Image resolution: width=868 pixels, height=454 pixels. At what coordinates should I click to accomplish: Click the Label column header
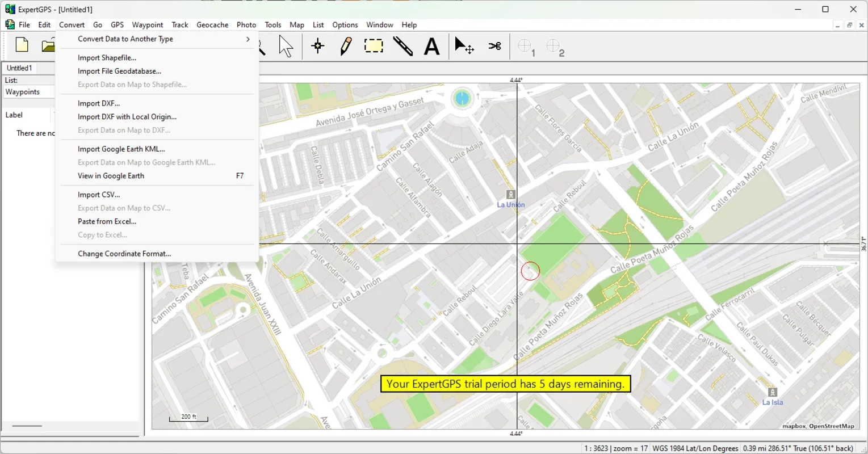click(x=27, y=115)
